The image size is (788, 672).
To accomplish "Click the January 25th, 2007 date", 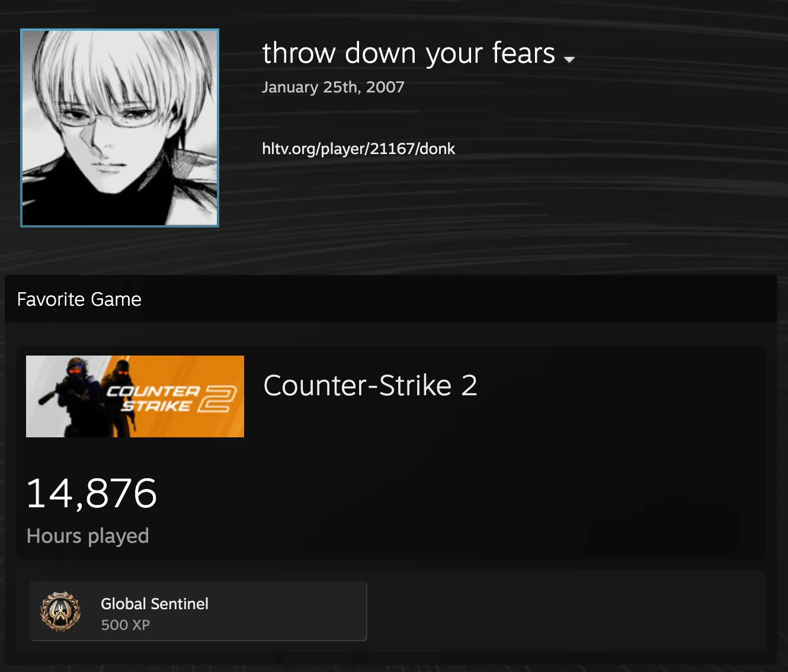I will (333, 87).
